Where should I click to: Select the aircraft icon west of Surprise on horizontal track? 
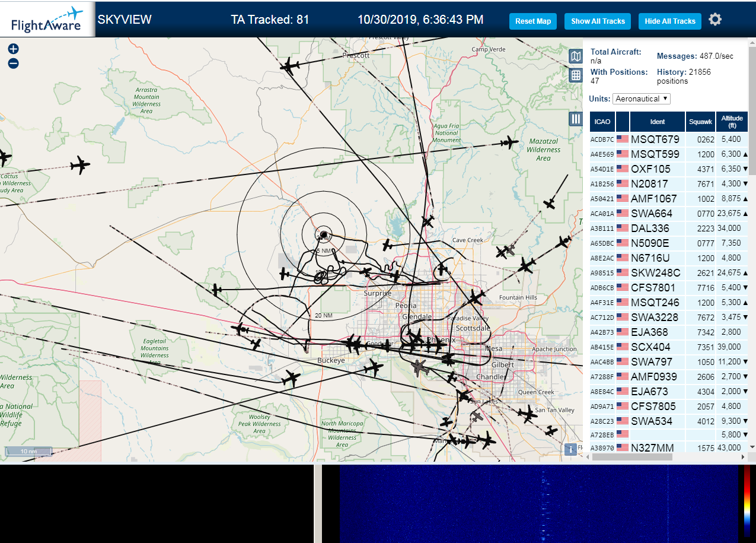pos(216,290)
